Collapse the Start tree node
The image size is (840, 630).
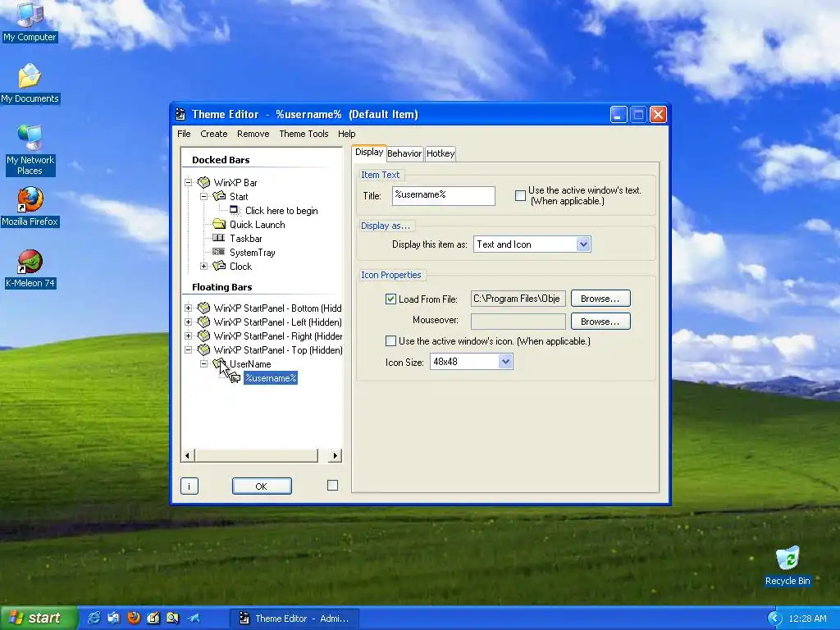203,197
